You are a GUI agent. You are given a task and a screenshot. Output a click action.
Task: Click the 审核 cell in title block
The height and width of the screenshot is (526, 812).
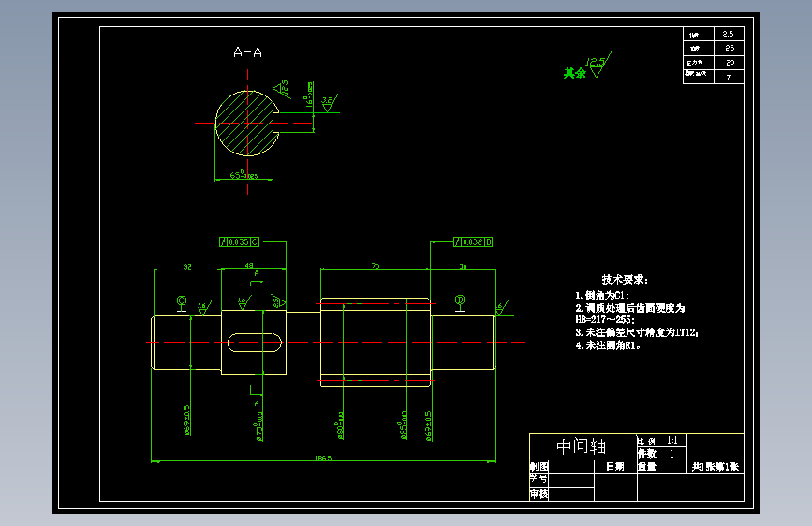click(x=539, y=494)
